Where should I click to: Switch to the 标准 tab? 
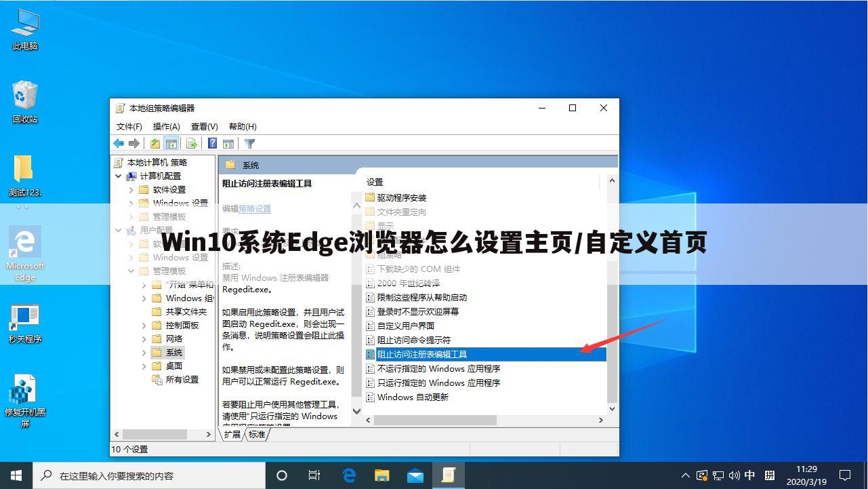(x=257, y=435)
